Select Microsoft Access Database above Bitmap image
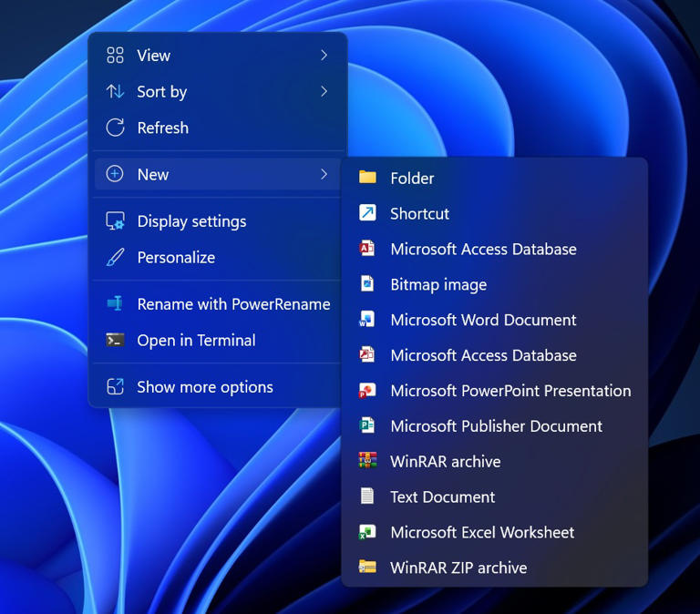700x614 pixels. [x=483, y=249]
